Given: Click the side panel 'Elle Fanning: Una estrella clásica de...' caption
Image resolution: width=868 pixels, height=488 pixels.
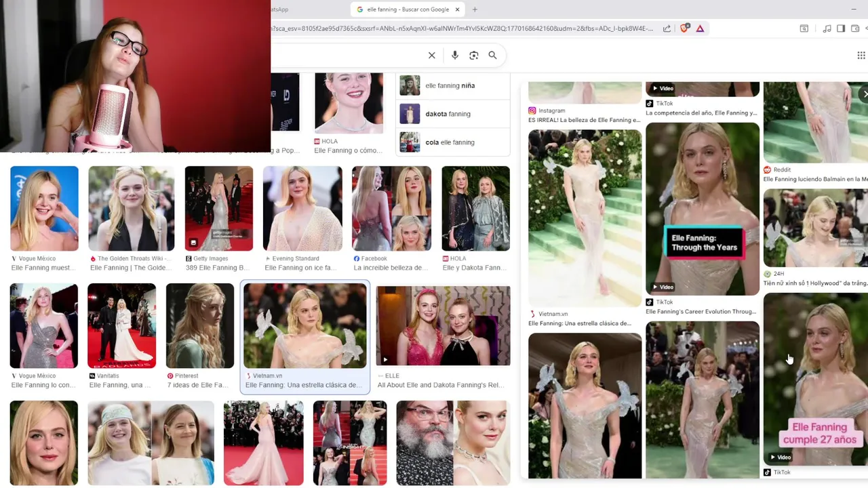Looking at the screenshot, I should click(580, 323).
